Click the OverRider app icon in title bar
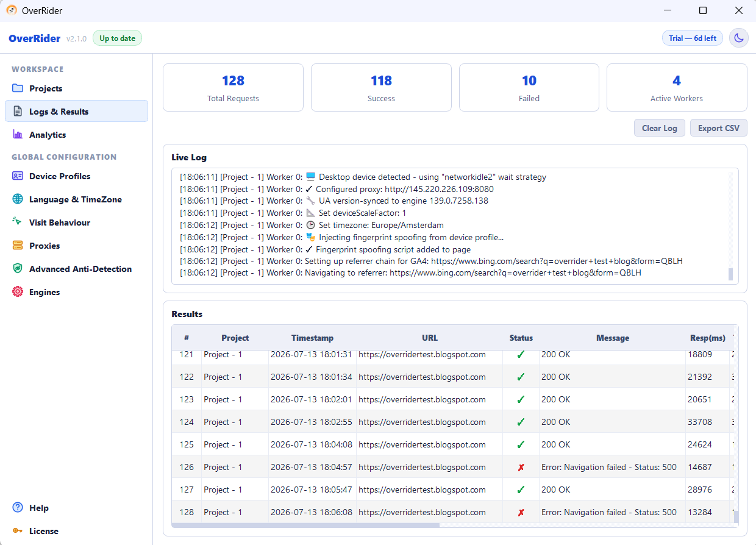 click(12, 10)
